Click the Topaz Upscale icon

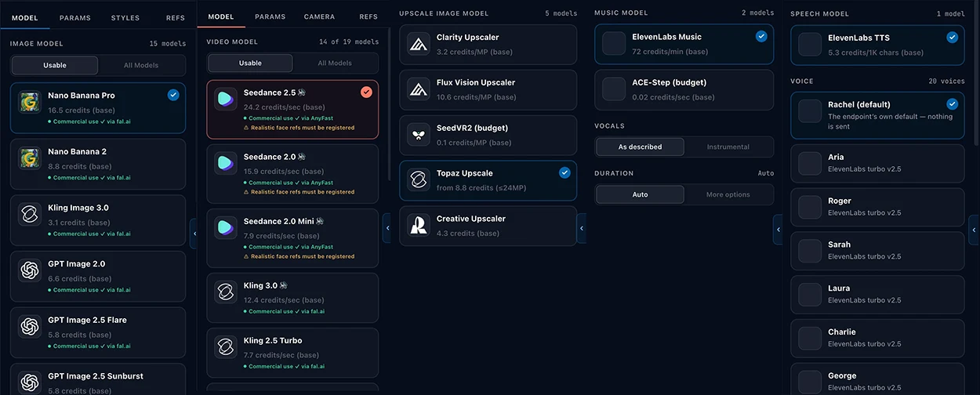point(419,180)
